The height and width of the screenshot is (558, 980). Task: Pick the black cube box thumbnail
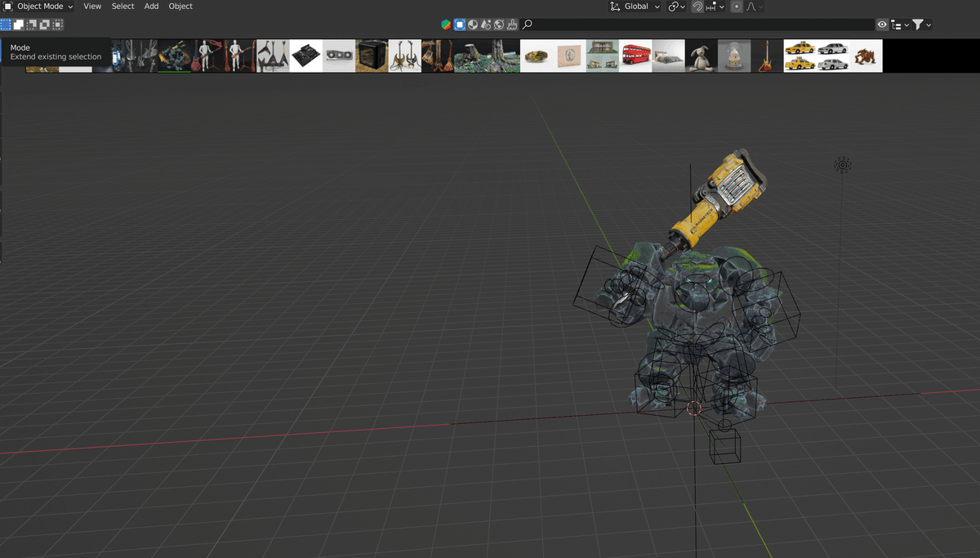pyautogui.click(x=372, y=56)
